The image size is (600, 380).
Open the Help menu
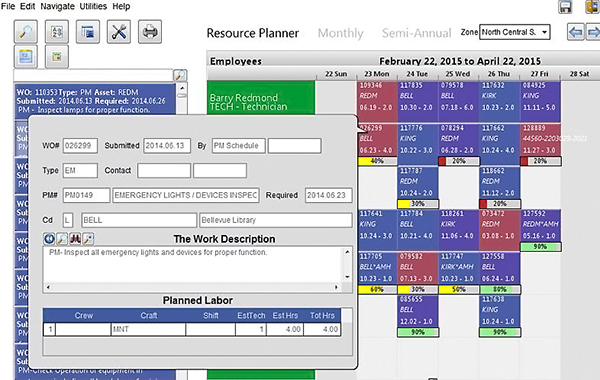coord(121,6)
